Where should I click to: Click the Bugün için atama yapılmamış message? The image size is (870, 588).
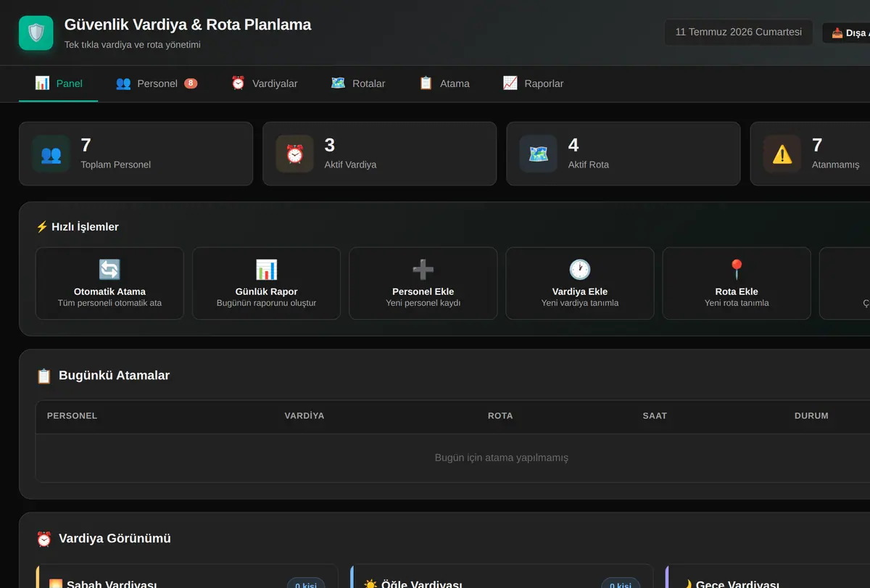click(x=501, y=457)
